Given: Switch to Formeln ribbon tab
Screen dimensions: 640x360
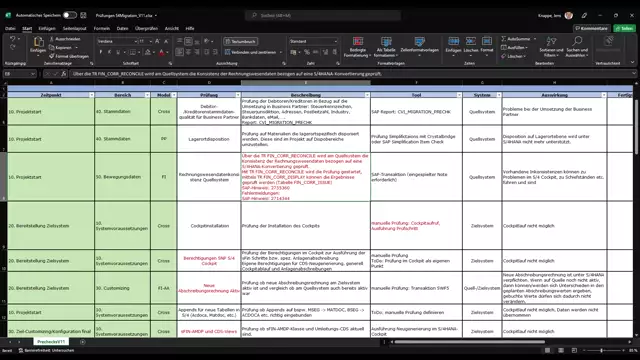Looking at the screenshot, I should click(102, 29).
